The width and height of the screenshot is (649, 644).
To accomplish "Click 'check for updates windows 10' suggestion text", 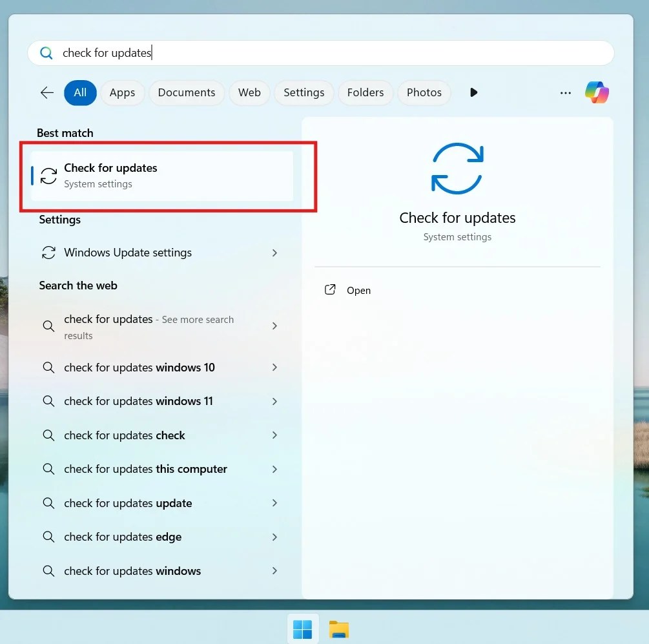I will 139,368.
